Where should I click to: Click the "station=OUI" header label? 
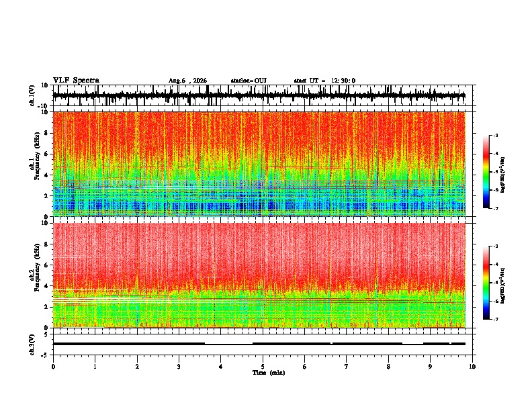coord(249,81)
